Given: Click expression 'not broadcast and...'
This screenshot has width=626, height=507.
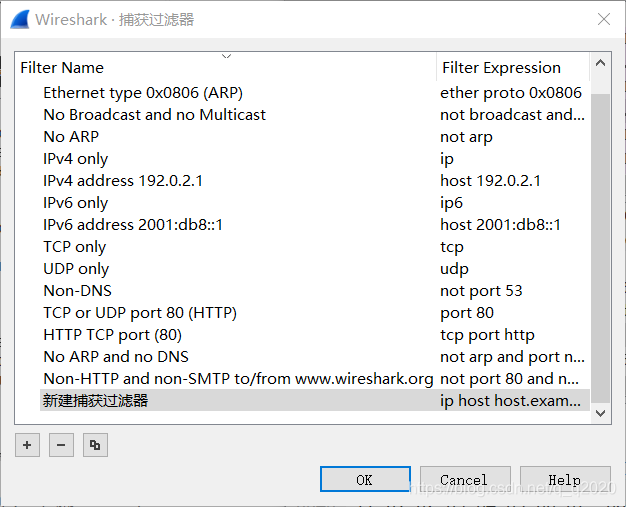Looking at the screenshot, I should (512, 115).
